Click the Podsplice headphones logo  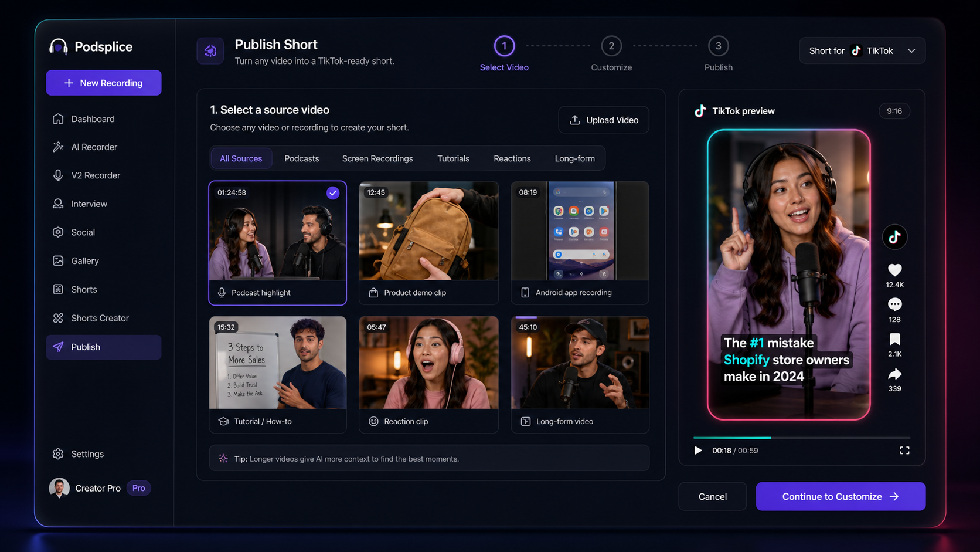[58, 46]
